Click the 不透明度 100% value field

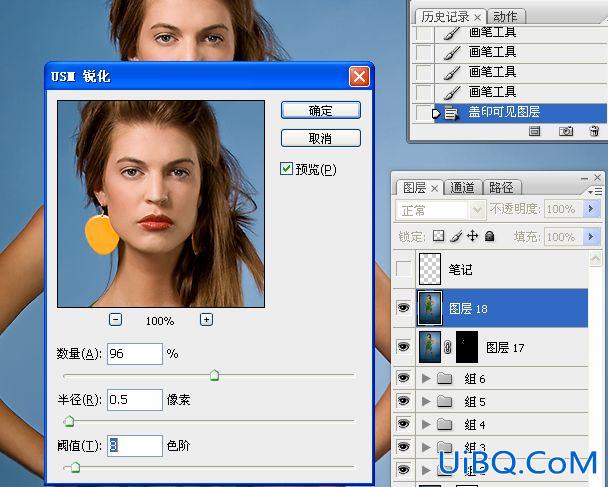tap(564, 209)
